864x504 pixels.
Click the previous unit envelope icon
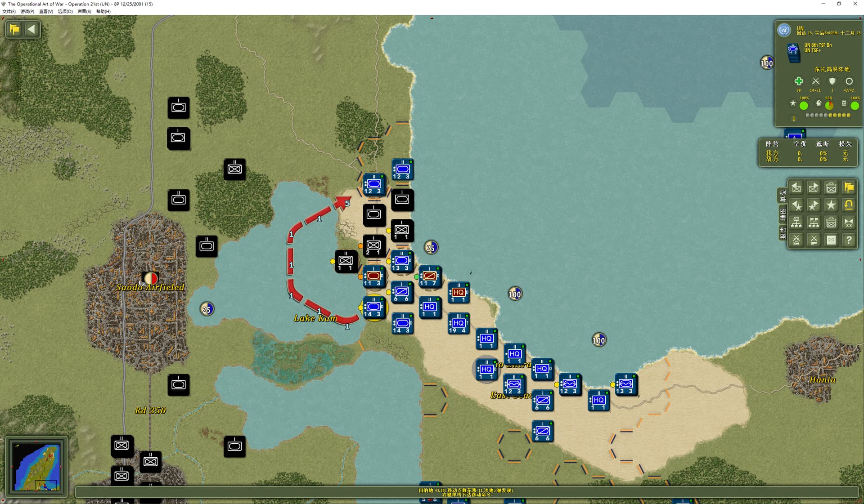(796, 187)
